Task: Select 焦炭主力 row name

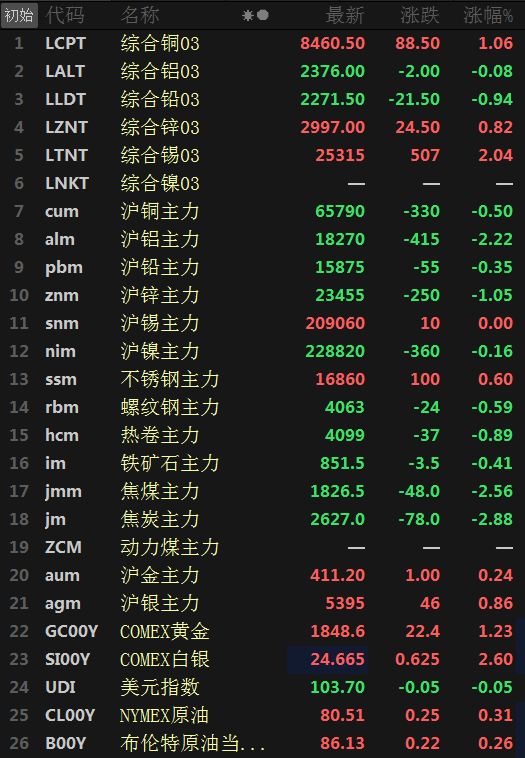Action: pyautogui.click(x=160, y=520)
